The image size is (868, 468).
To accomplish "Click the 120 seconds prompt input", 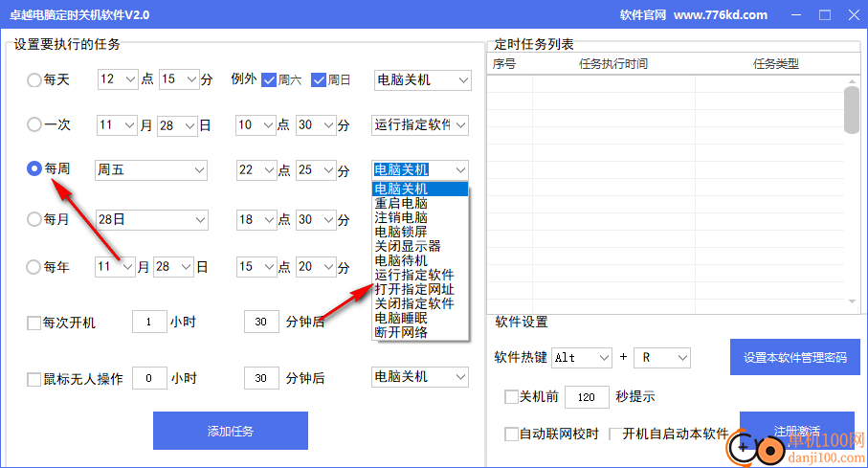I will click(x=587, y=397).
